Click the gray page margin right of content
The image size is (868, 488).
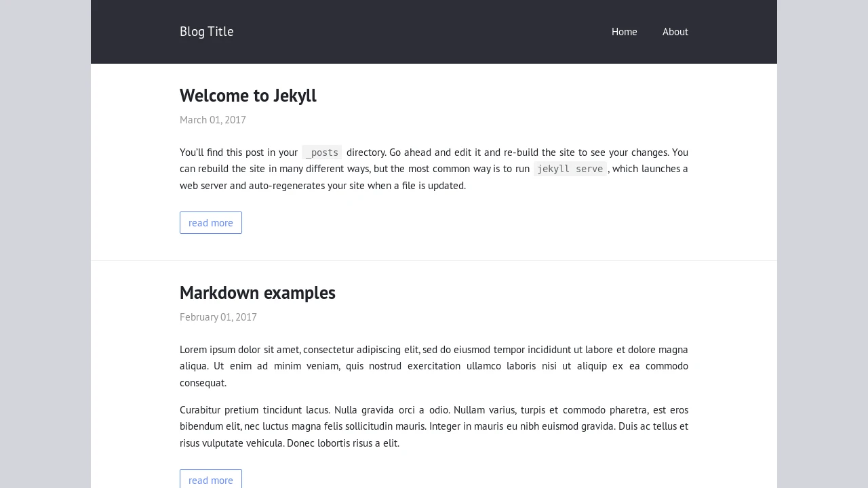(823, 244)
